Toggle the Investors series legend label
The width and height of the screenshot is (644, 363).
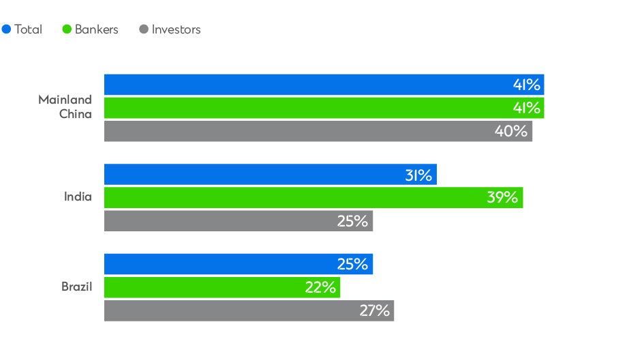pyautogui.click(x=176, y=29)
